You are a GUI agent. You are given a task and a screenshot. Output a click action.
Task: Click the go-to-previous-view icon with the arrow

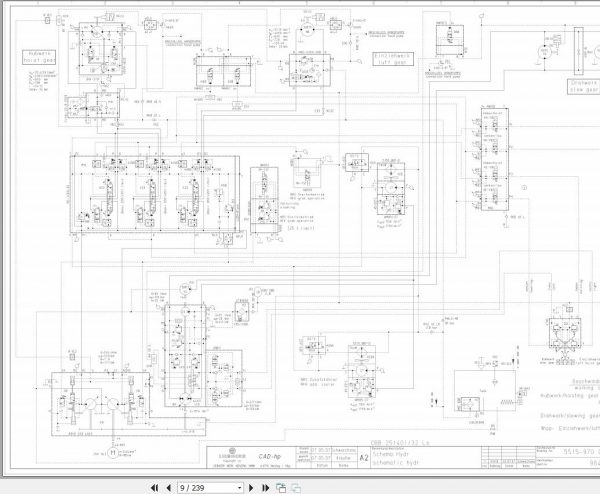pyautogui.click(x=281, y=488)
